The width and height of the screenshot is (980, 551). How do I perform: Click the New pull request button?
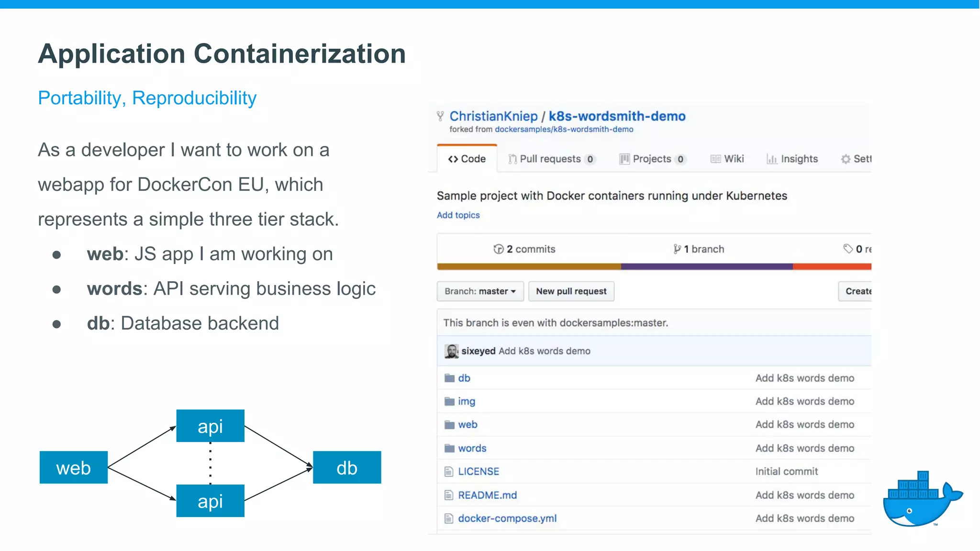pyautogui.click(x=571, y=291)
